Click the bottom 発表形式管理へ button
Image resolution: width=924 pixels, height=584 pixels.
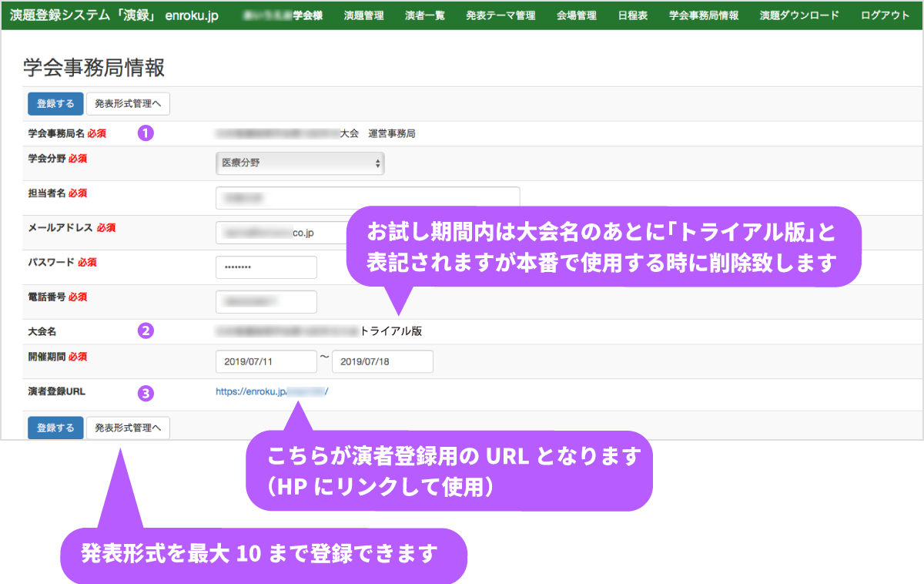click(128, 428)
